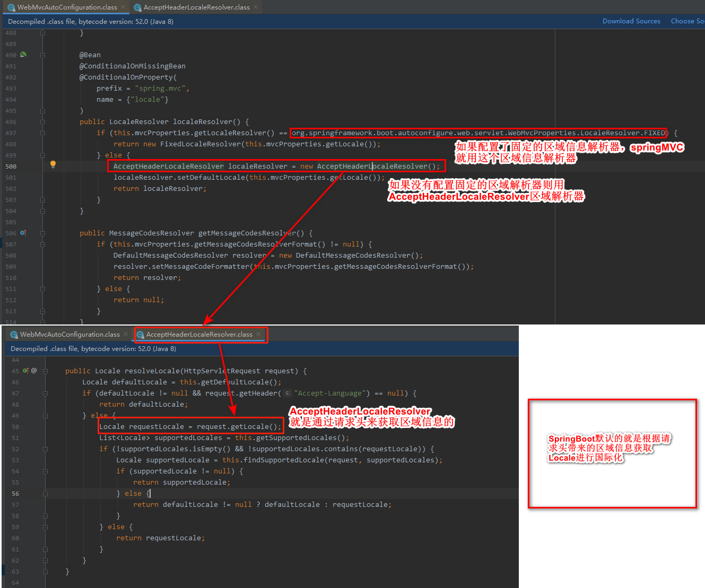Fold the annotation block at line 490
This screenshot has height=588, width=705.
[42, 55]
